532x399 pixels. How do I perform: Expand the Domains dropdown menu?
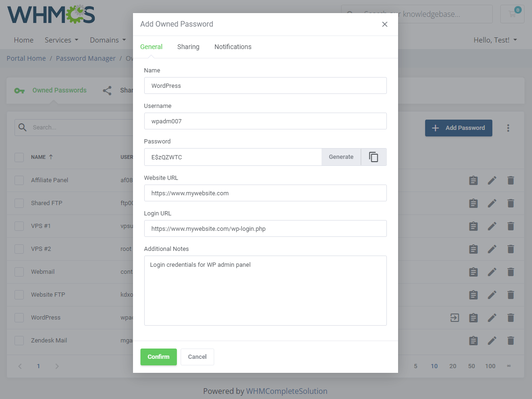[108, 40]
